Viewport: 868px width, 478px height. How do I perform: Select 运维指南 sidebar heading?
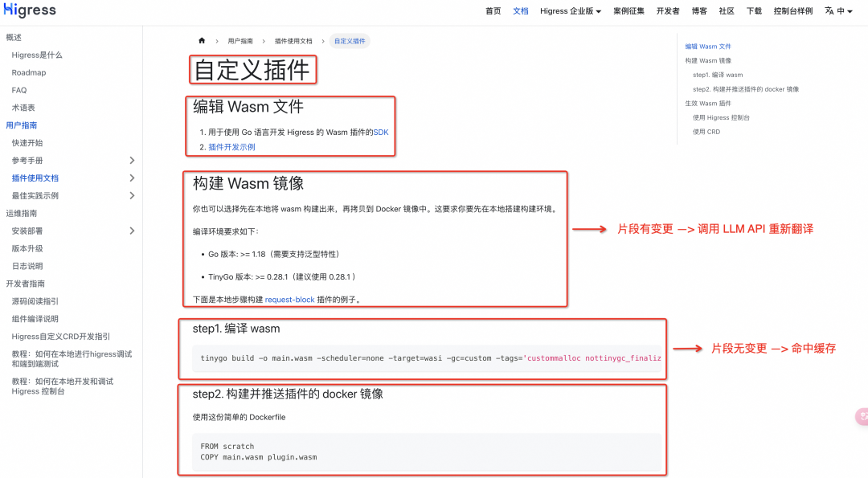coord(22,214)
